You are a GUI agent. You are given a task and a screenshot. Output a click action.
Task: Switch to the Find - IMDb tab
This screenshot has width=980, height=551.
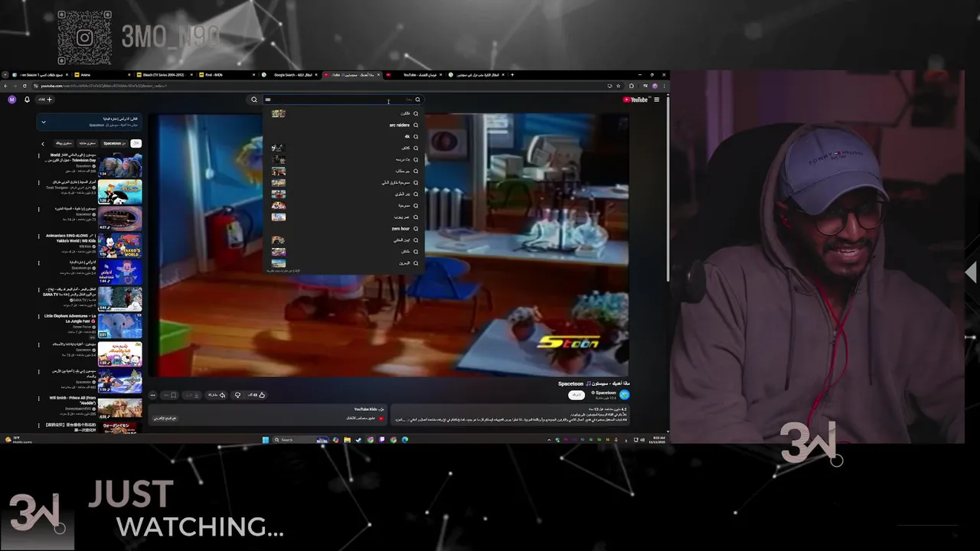coord(226,75)
